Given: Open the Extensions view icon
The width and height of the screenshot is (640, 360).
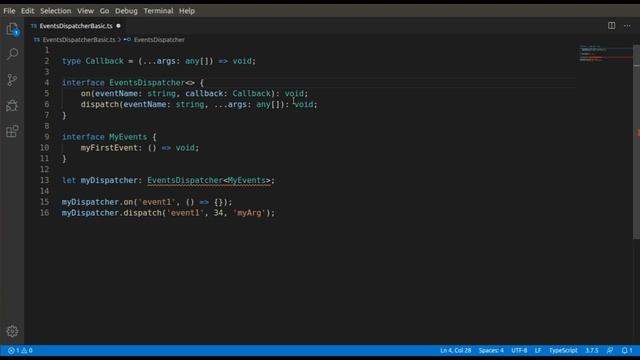Looking at the screenshot, I should 12,131.
